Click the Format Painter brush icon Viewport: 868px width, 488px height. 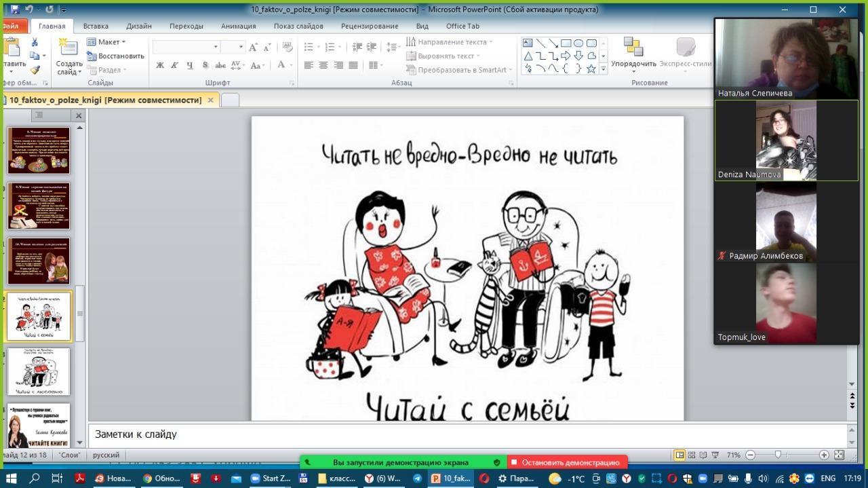[x=35, y=69]
